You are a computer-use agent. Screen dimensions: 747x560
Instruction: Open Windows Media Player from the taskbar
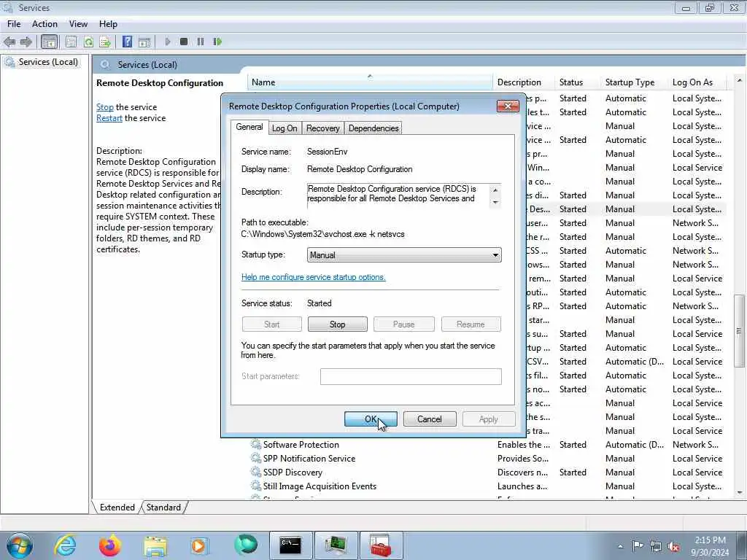(x=200, y=545)
